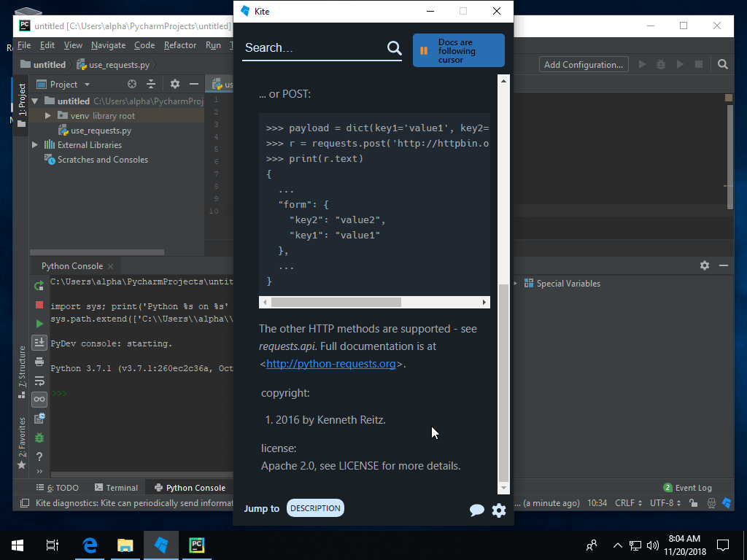The width and height of the screenshot is (747, 560).
Task: Click the Kite search magnifier icon
Action: click(x=394, y=47)
